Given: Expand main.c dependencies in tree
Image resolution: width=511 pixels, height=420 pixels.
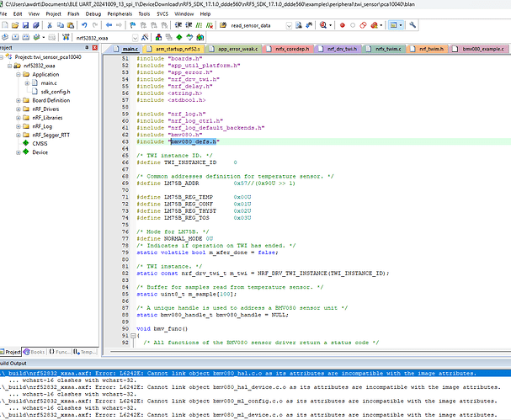Looking at the screenshot, I should tap(27, 83).
